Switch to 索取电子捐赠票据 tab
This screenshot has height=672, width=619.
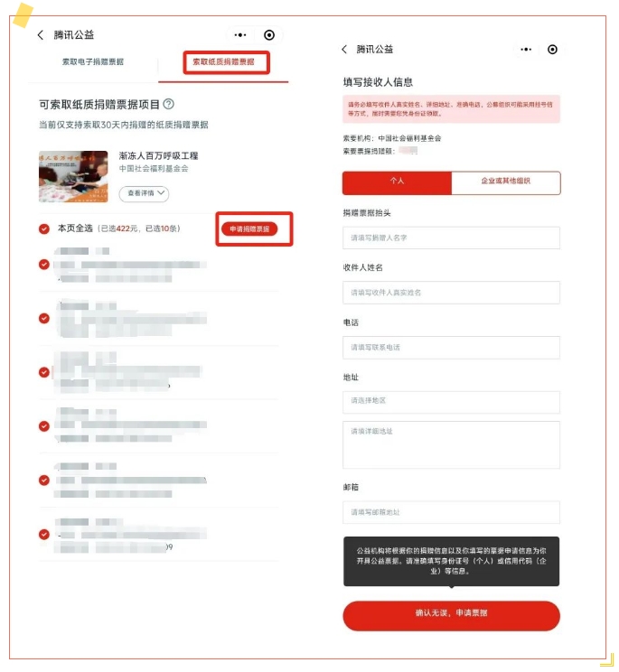(92, 61)
